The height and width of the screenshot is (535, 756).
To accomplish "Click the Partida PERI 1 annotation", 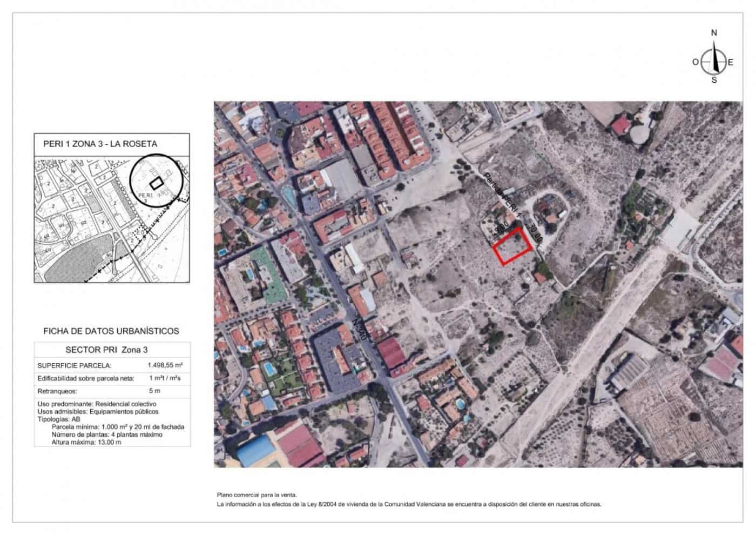I will 501,195.
